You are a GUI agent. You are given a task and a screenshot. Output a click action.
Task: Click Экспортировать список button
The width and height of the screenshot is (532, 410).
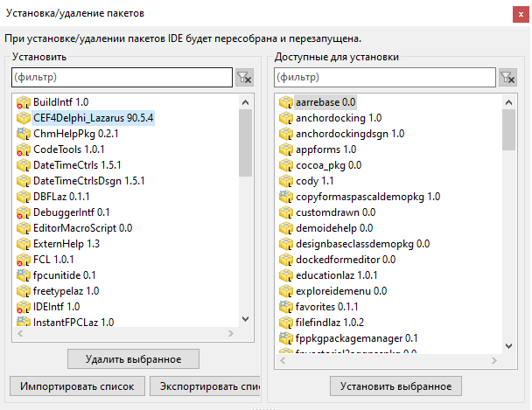click(205, 386)
